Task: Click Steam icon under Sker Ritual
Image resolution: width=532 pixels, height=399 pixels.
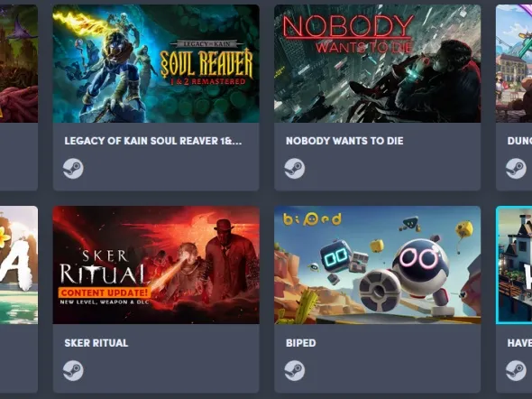Action: pyautogui.click(x=73, y=370)
